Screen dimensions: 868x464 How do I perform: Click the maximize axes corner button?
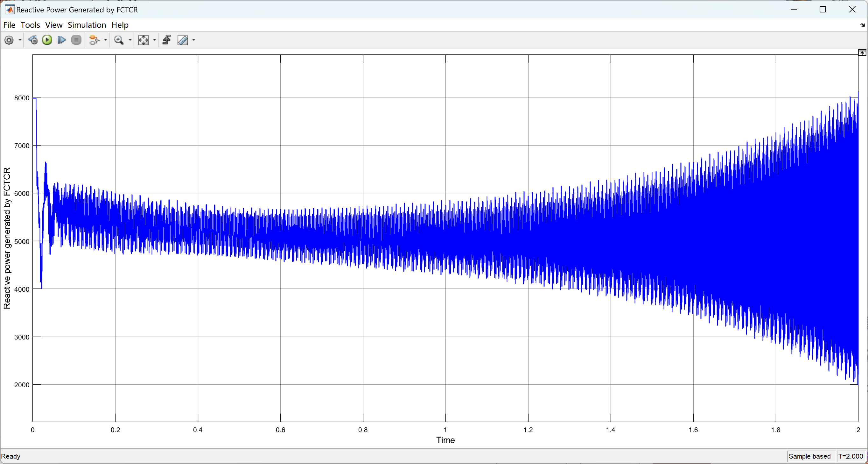click(x=862, y=53)
